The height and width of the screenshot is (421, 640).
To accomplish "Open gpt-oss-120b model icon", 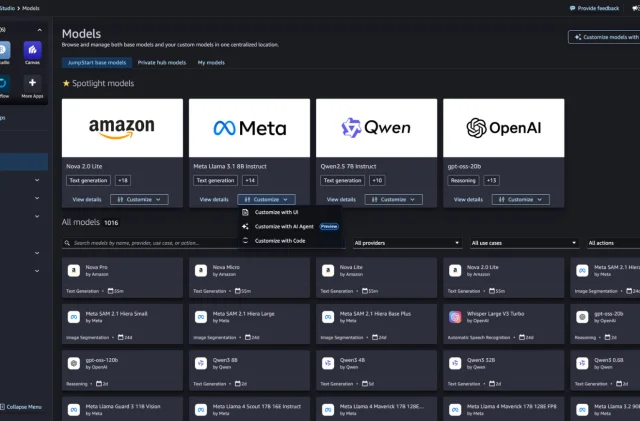I will tap(74, 363).
